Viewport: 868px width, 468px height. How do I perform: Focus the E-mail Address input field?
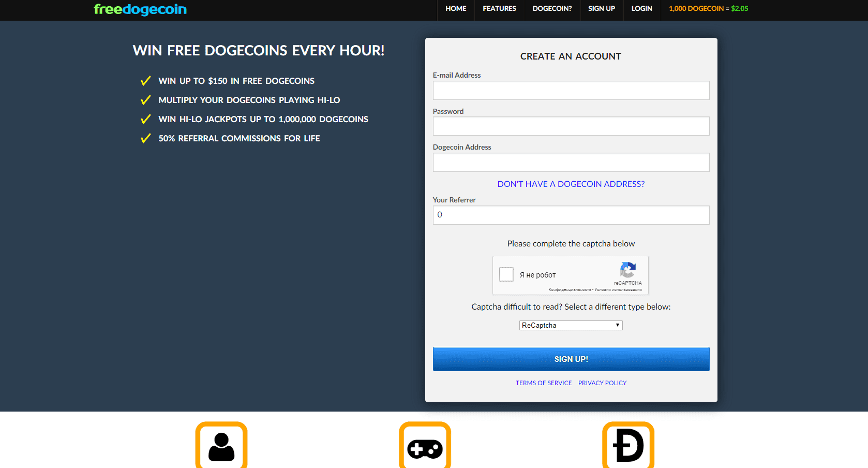571,90
